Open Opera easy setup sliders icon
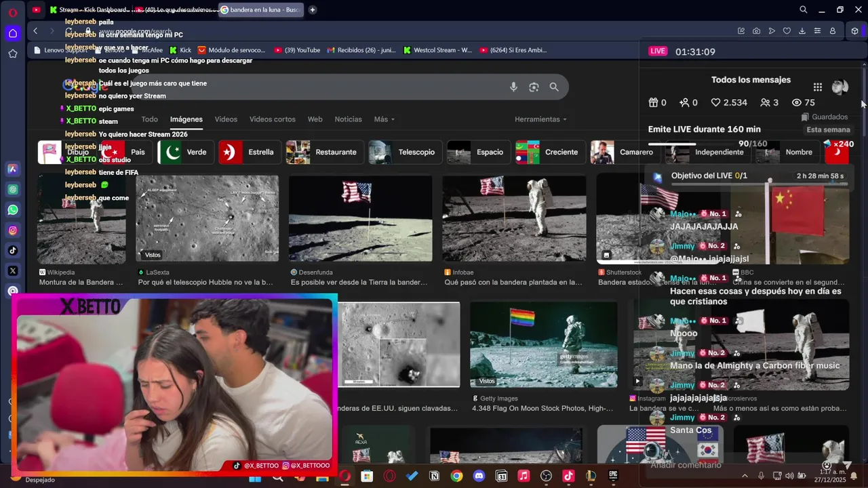This screenshot has width=868, height=488. (x=817, y=31)
